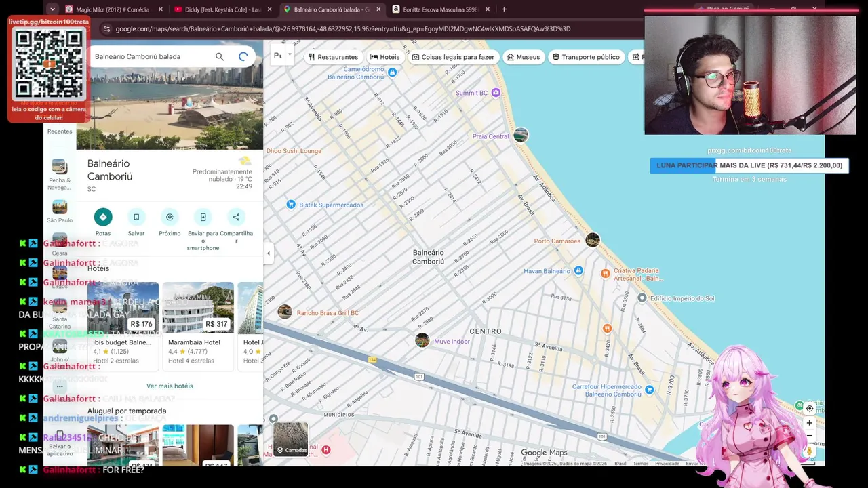Screen dimensions: 868x488
Task: Select the Balneário Camboriú balada Maps tab
Action: pyautogui.click(x=332, y=9)
